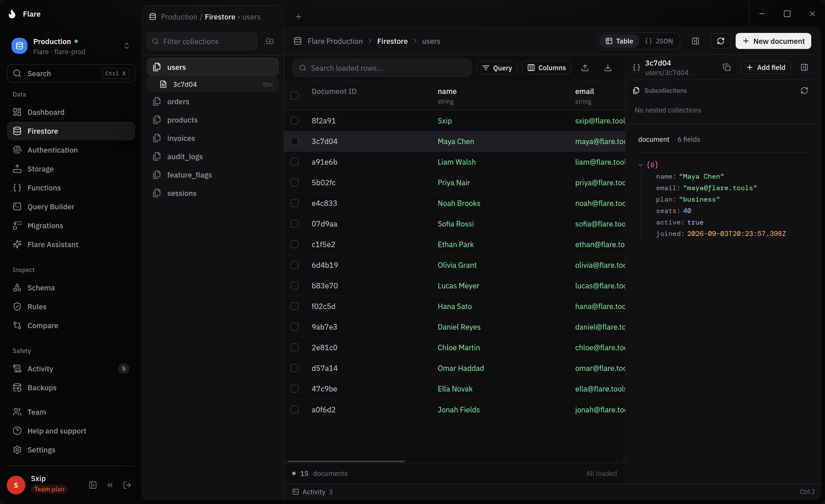Open Firestore in the sidebar
Viewport: 825px width, 504px height.
click(x=71, y=131)
